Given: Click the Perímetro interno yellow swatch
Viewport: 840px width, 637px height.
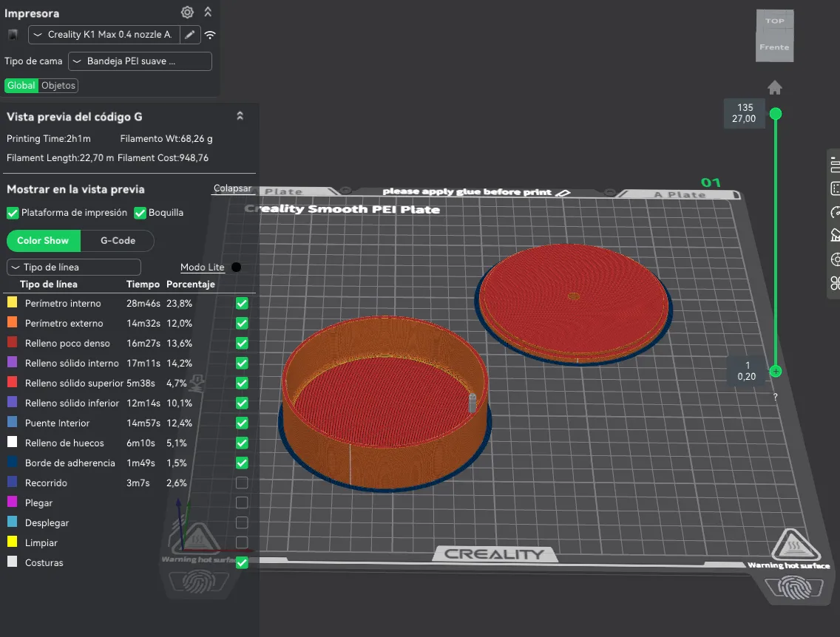Looking at the screenshot, I should pyautogui.click(x=12, y=302).
